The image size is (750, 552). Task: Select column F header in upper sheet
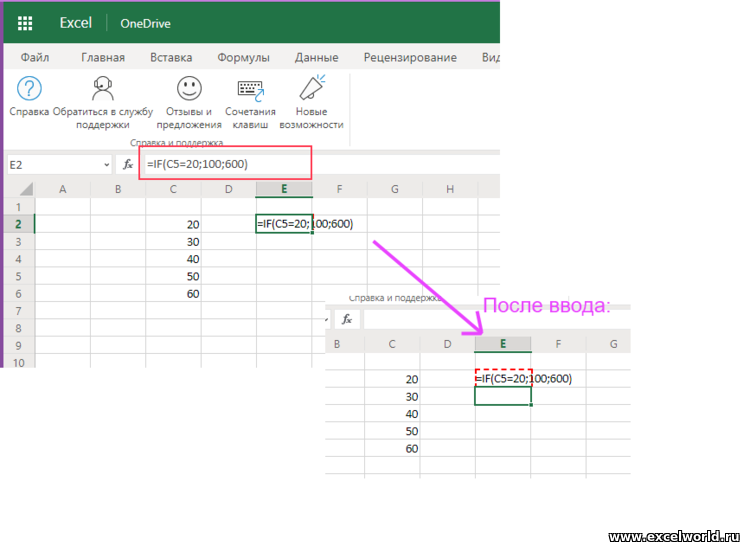tap(340, 189)
